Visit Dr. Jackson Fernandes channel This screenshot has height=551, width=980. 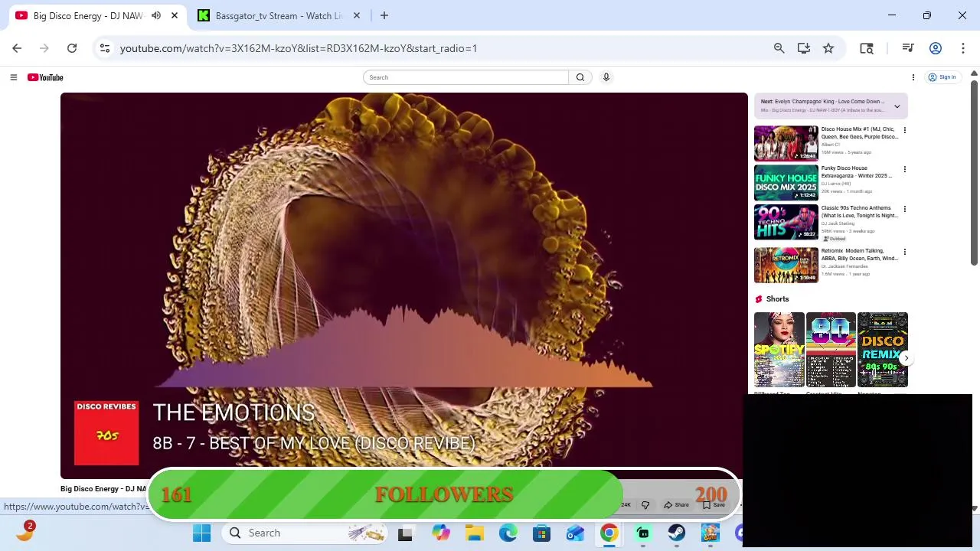[x=844, y=266]
